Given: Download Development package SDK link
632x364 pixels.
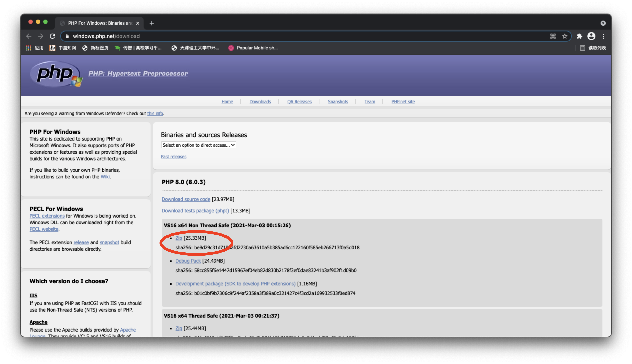Looking at the screenshot, I should [x=236, y=284].
